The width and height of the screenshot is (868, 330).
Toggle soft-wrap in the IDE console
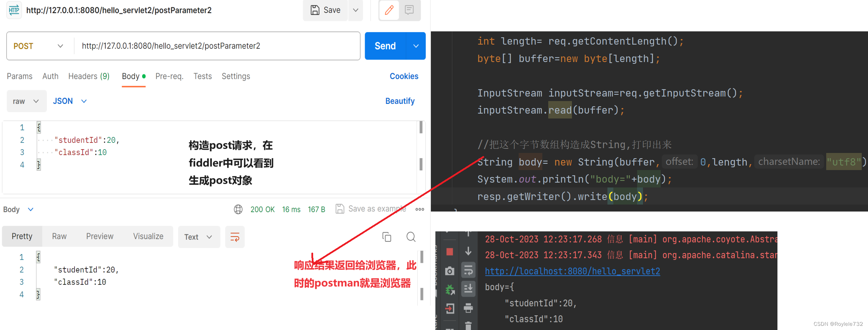(468, 270)
